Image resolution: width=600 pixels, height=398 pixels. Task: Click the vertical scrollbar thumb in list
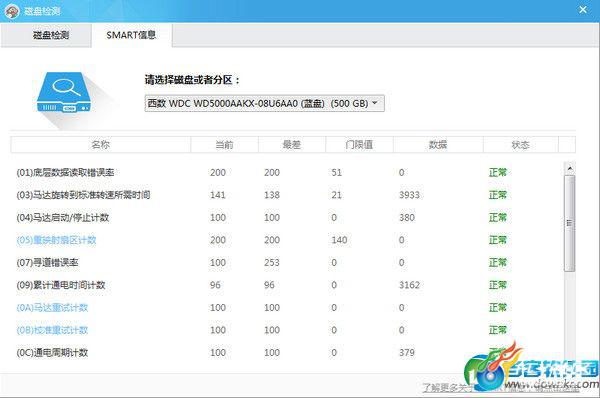tap(570, 223)
